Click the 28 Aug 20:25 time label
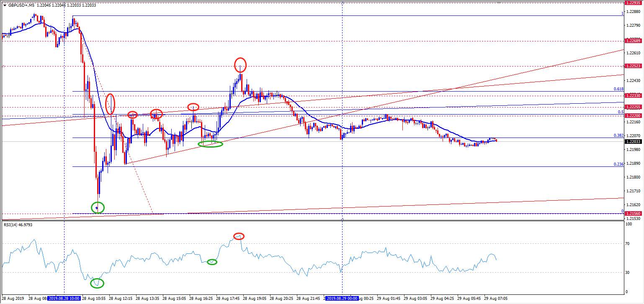Viewport: 644px width, 304px height. 281,299
